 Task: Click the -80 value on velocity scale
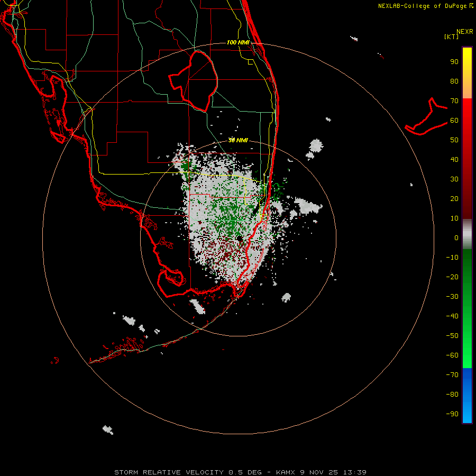452,395
